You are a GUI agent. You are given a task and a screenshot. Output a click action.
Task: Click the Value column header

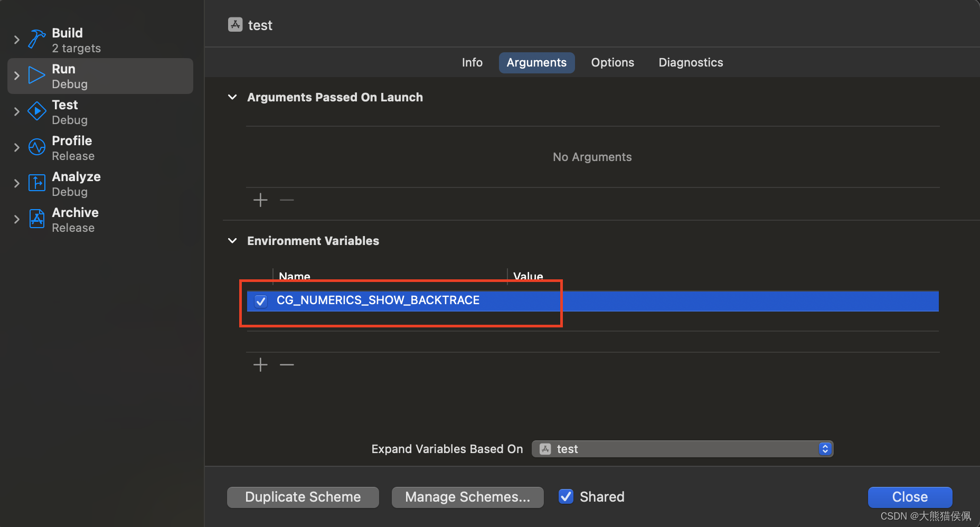[x=528, y=276]
